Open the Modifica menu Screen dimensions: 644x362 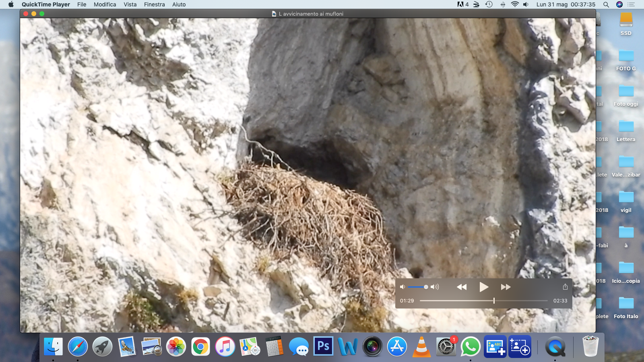[105, 4]
